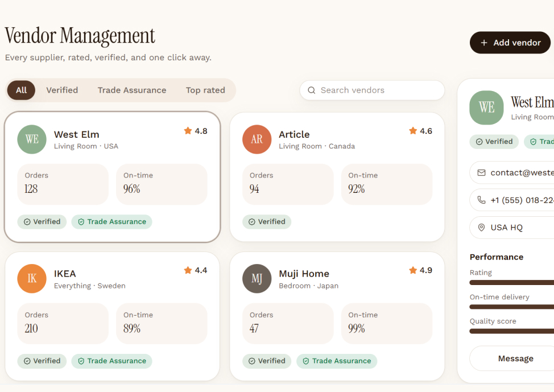The height and width of the screenshot is (392, 554).
Task: Click the IKEA vendor name
Action: tap(65, 274)
